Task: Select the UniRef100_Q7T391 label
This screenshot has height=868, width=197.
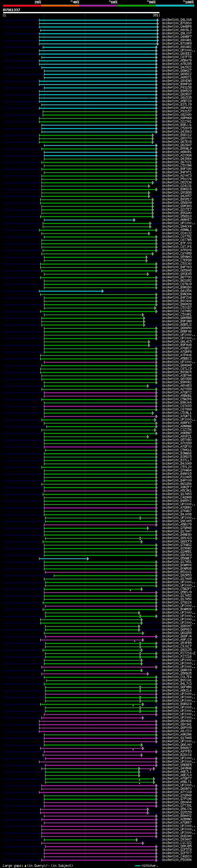Action: click(x=177, y=805)
